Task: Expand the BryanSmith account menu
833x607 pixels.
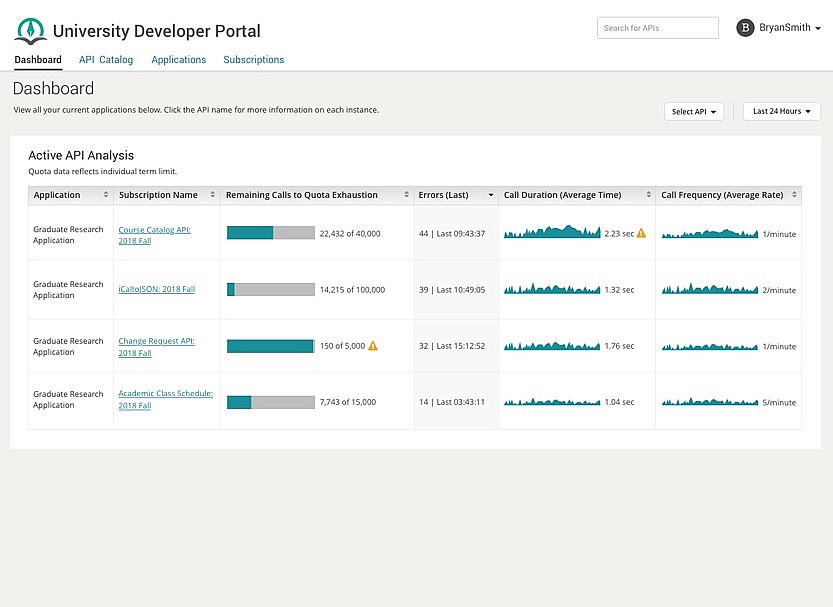Action: pyautogui.click(x=818, y=27)
